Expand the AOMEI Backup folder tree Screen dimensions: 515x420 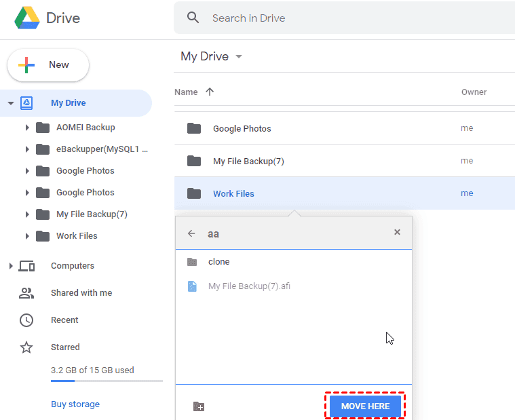(26, 128)
